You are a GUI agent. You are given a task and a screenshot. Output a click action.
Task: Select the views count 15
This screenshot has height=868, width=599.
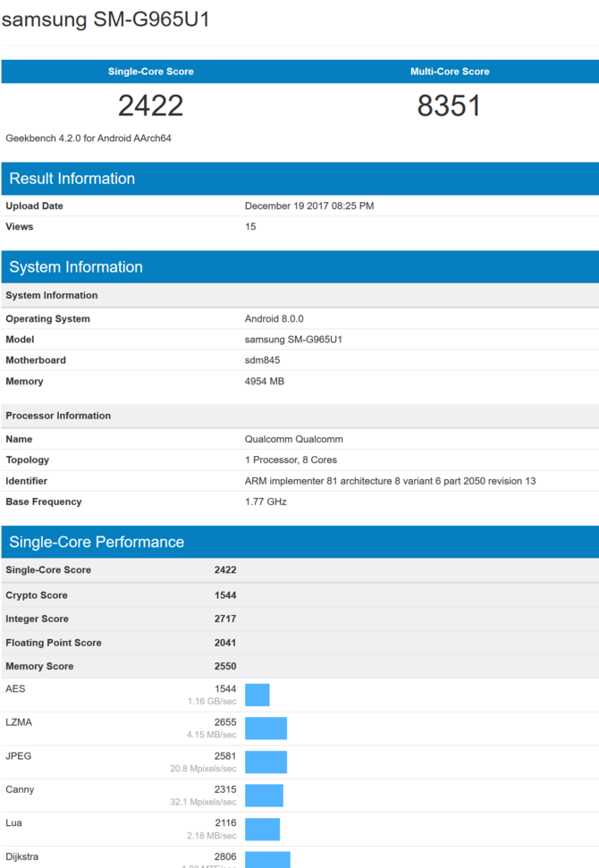250,226
